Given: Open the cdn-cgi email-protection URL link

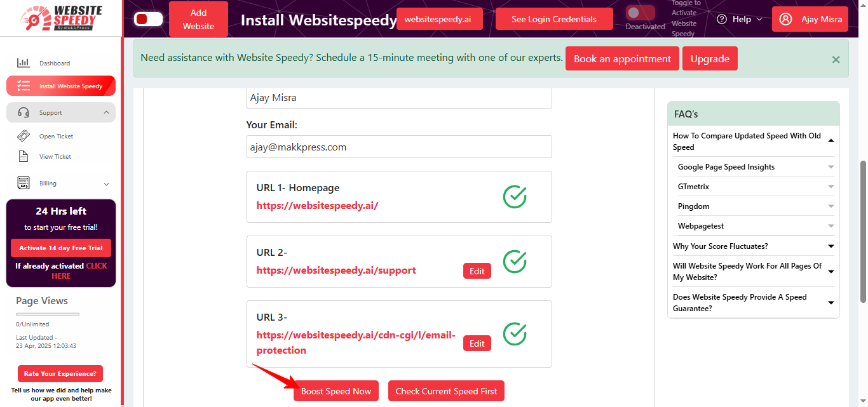Looking at the screenshot, I should click(356, 342).
